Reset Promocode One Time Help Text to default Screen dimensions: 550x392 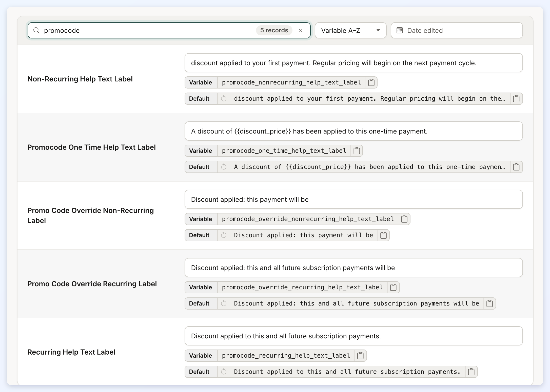point(224,167)
